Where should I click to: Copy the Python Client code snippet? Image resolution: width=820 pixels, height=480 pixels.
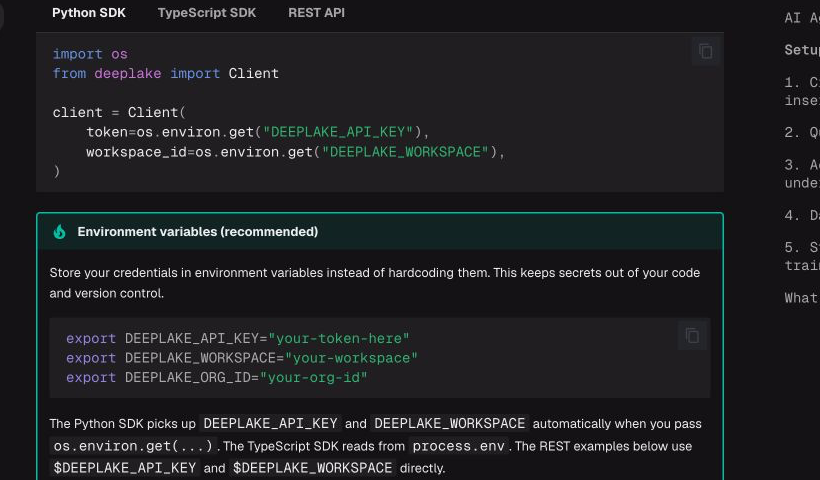(x=705, y=51)
